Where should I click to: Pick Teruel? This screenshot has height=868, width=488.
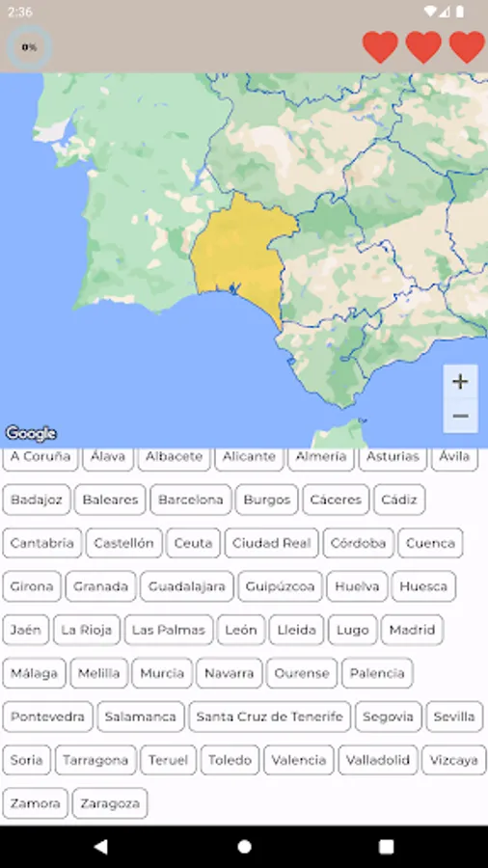click(x=168, y=760)
